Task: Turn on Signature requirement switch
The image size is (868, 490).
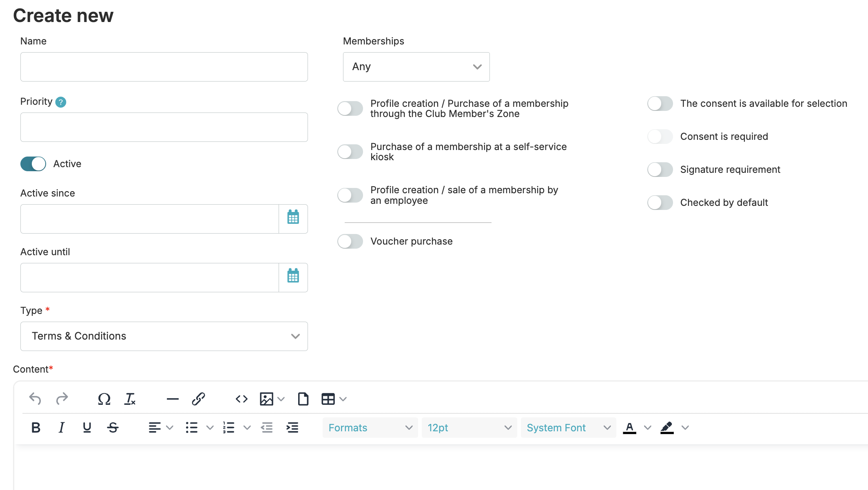Action: (x=660, y=170)
